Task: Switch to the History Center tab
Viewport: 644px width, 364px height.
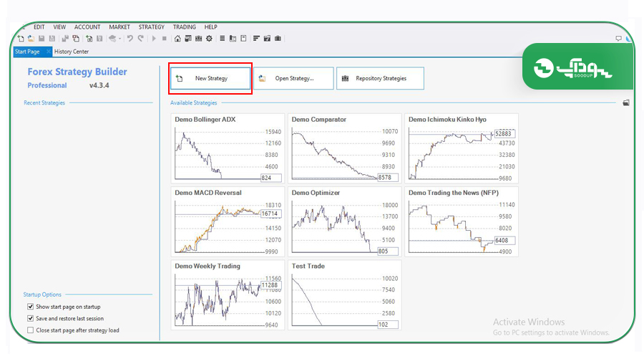Action: (x=72, y=52)
